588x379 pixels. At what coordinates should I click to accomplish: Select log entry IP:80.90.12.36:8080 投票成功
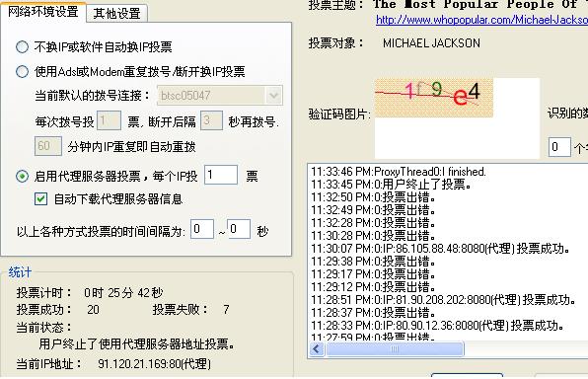(x=438, y=325)
